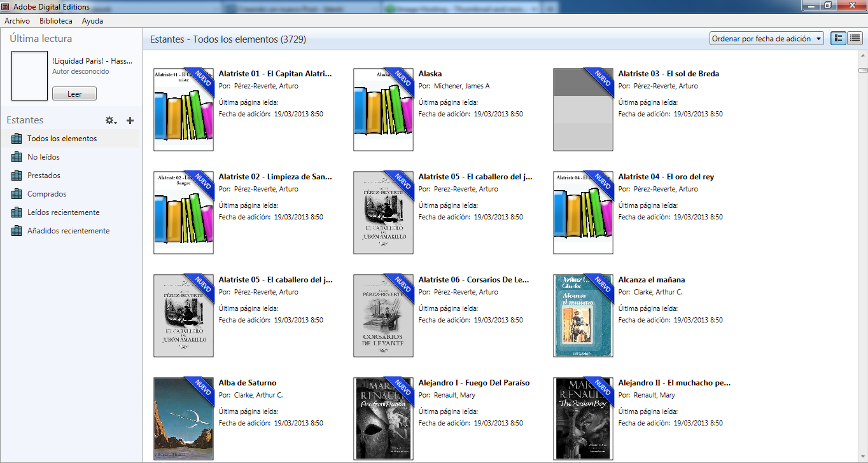This screenshot has height=463, width=868.
Task: Click the bookshelf icon beside No leídos
Action: (x=17, y=157)
